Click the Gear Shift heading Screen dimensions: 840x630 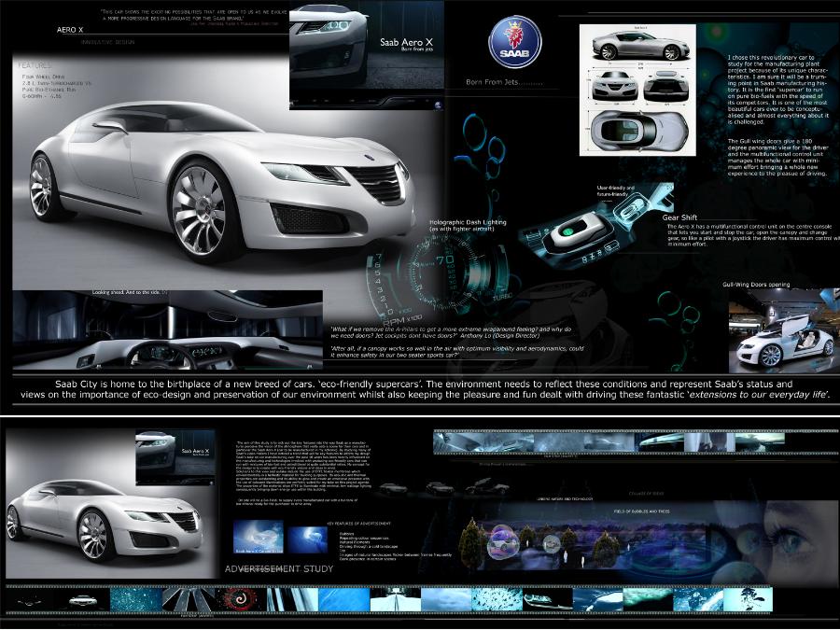(683, 217)
